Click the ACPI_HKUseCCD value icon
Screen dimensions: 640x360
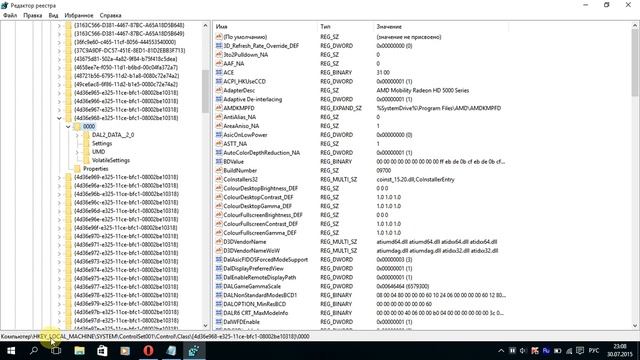click(x=219, y=82)
